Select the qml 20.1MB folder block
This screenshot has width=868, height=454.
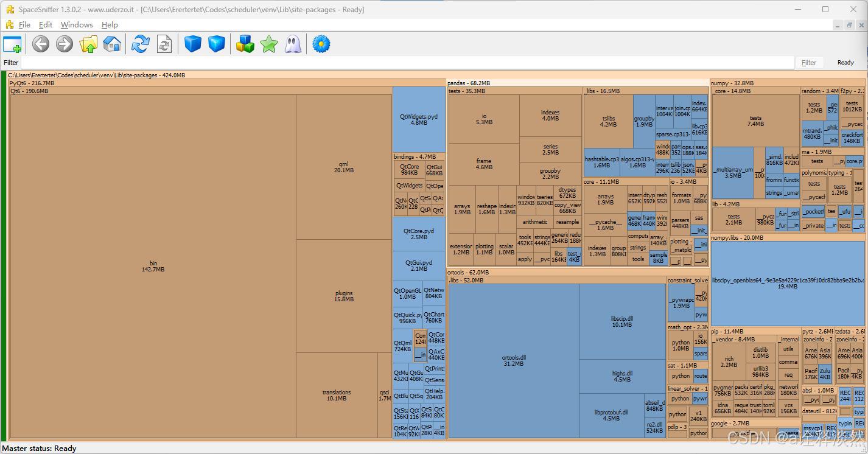click(344, 167)
